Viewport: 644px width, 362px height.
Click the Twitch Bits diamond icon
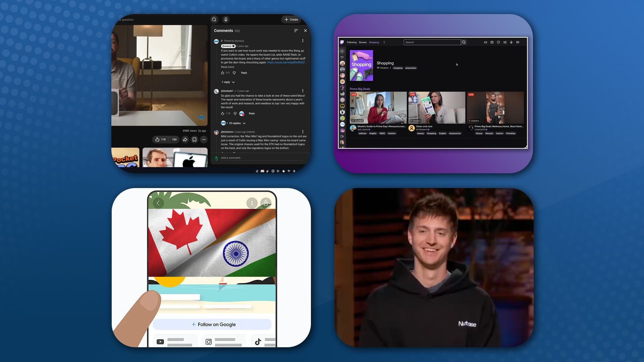[x=511, y=42]
